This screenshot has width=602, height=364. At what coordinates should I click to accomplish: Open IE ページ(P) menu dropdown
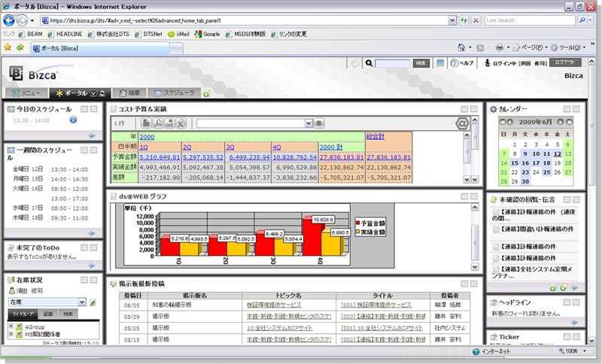tap(546, 47)
